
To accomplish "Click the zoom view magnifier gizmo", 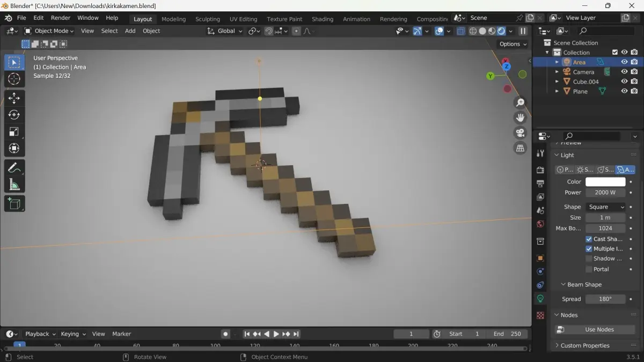I will coord(520,102).
